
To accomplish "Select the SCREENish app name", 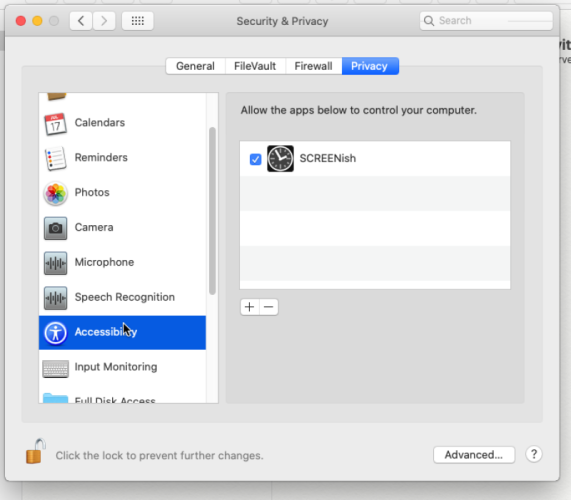I will click(x=327, y=158).
